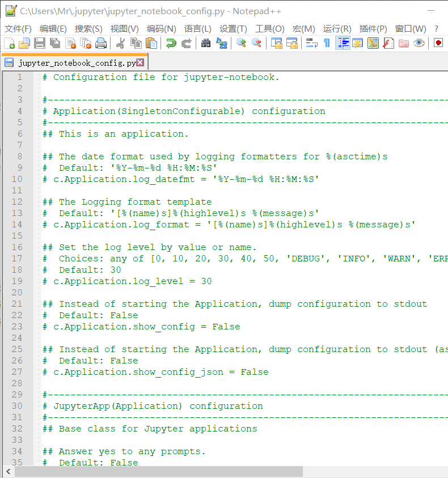Click line number 10 in the margin

click(x=17, y=179)
